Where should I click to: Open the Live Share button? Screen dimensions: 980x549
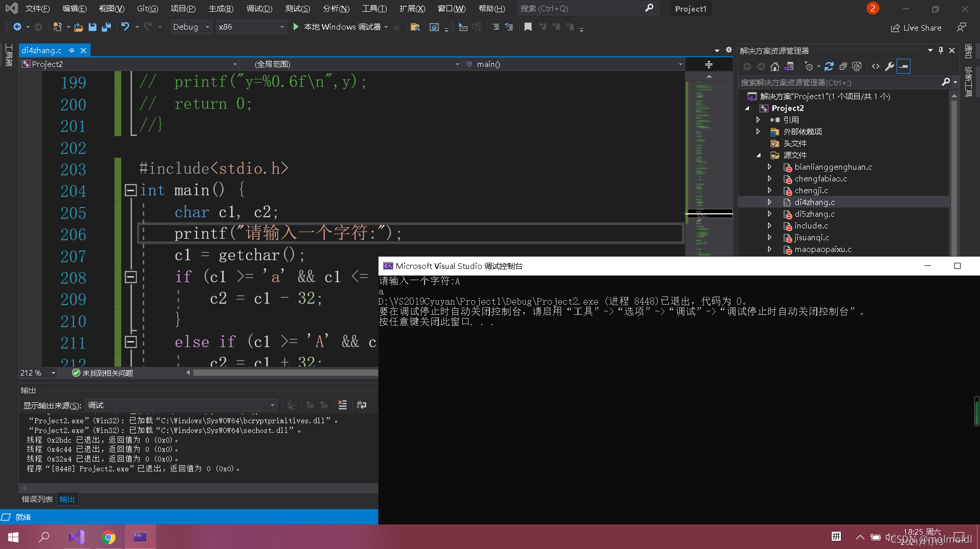[916, 28]
